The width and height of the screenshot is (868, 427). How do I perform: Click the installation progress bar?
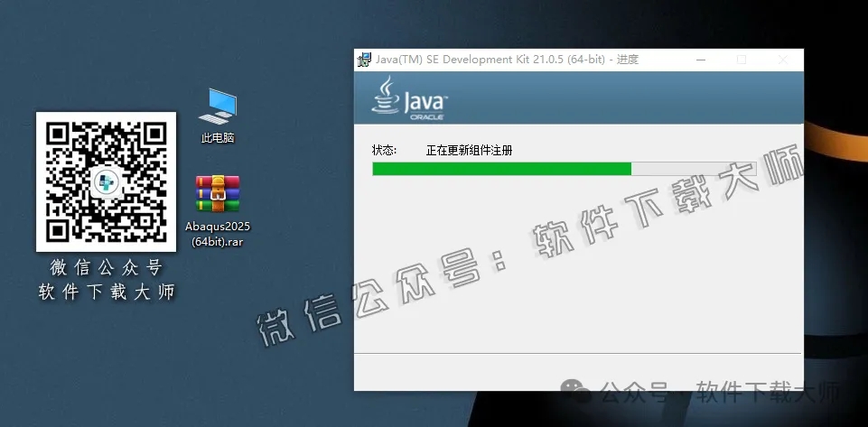tap(565, 169)
